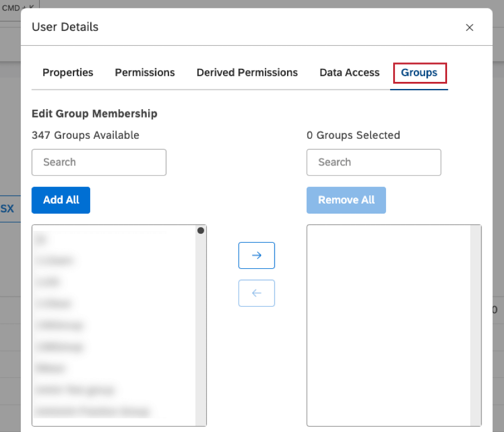Click the disabled Remove All button

pos(346,200)
